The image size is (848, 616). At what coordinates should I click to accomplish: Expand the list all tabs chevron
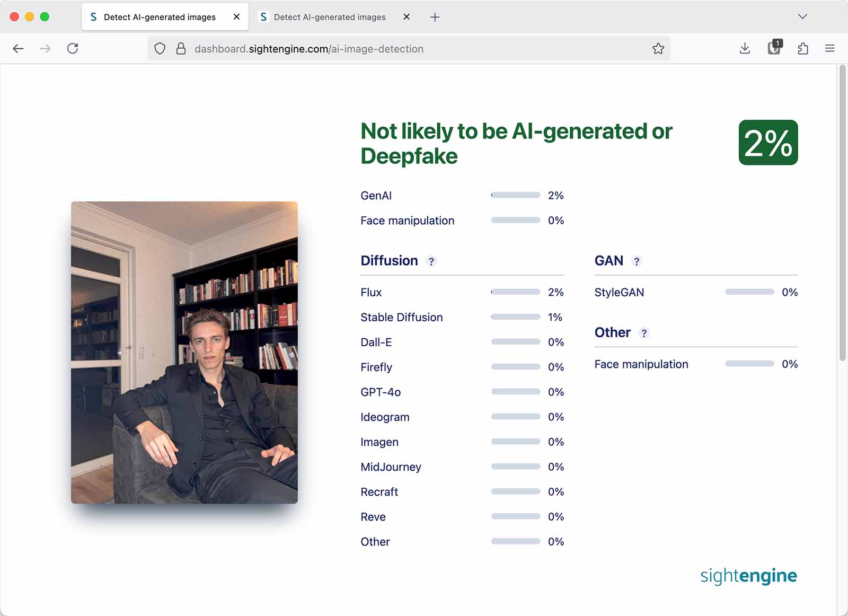[802, 16]
